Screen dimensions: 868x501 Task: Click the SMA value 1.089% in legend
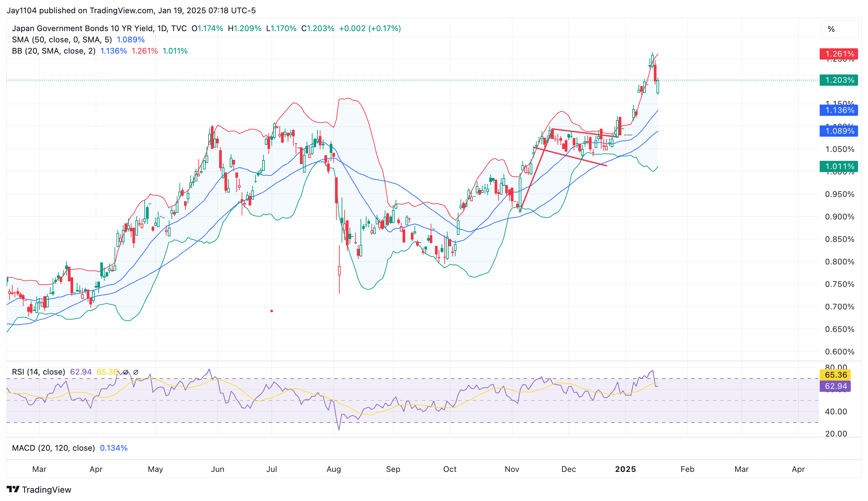(x=131, y=40)
